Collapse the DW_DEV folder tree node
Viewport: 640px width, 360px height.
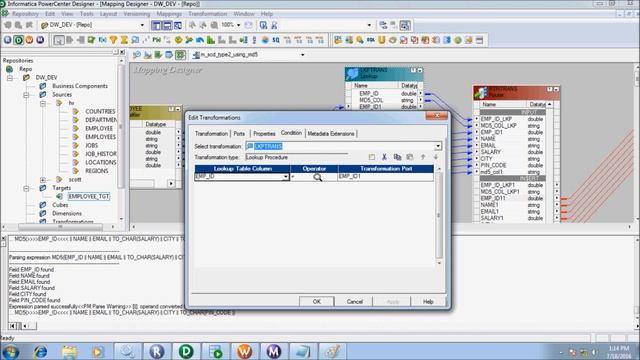point(9,78)
